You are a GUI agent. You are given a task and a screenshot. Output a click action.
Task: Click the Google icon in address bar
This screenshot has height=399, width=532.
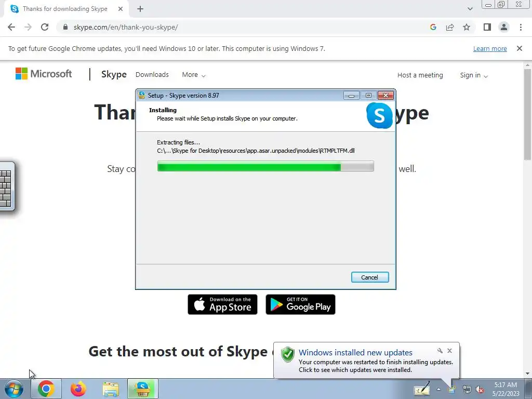pos(433,27)
